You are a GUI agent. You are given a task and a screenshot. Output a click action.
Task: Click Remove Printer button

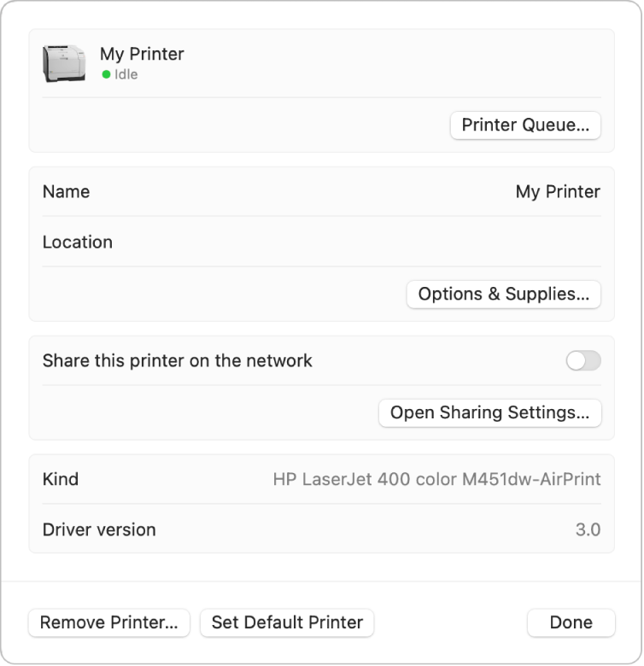click(109, 623)
